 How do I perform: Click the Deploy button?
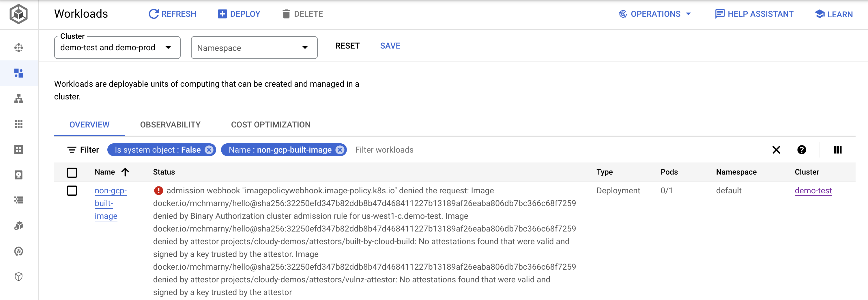[239, 14]
